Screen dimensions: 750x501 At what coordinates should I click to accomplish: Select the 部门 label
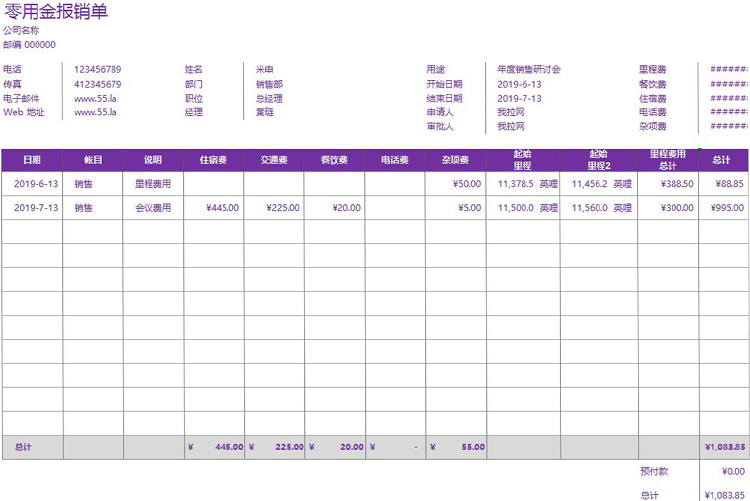194,84
